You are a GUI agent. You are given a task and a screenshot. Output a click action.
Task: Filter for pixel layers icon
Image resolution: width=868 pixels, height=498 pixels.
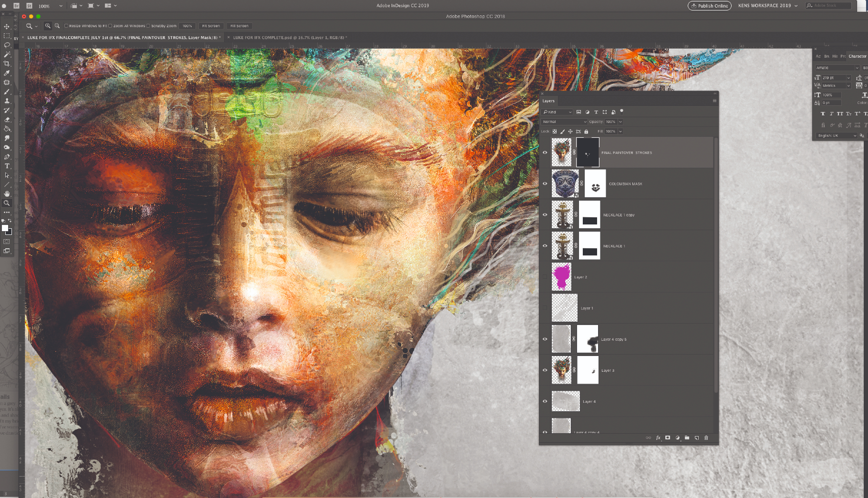point(579,112)
